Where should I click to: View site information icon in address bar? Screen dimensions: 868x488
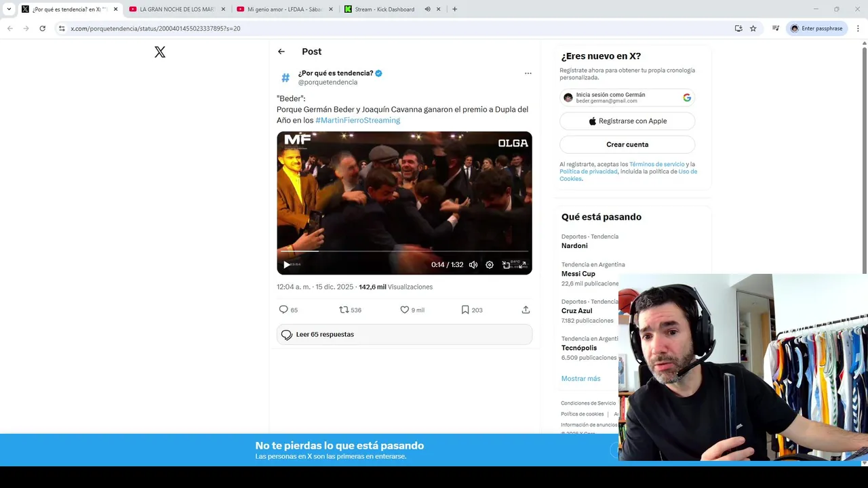click(62, 28)
